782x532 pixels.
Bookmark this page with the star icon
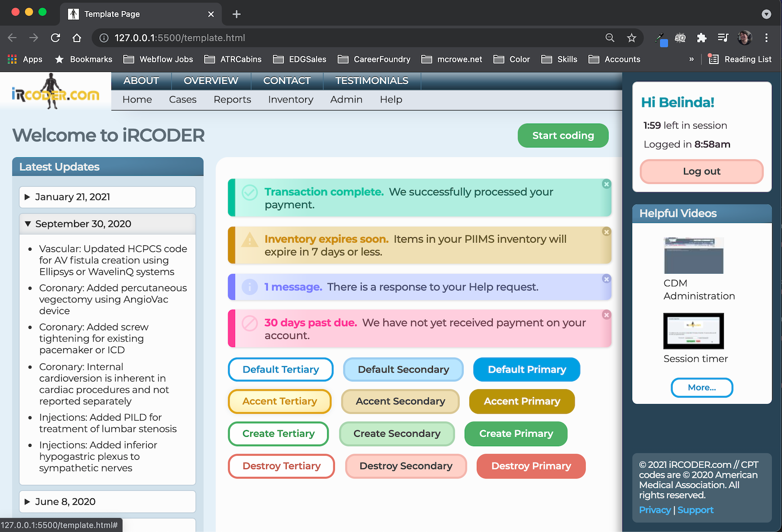(631, 38)
